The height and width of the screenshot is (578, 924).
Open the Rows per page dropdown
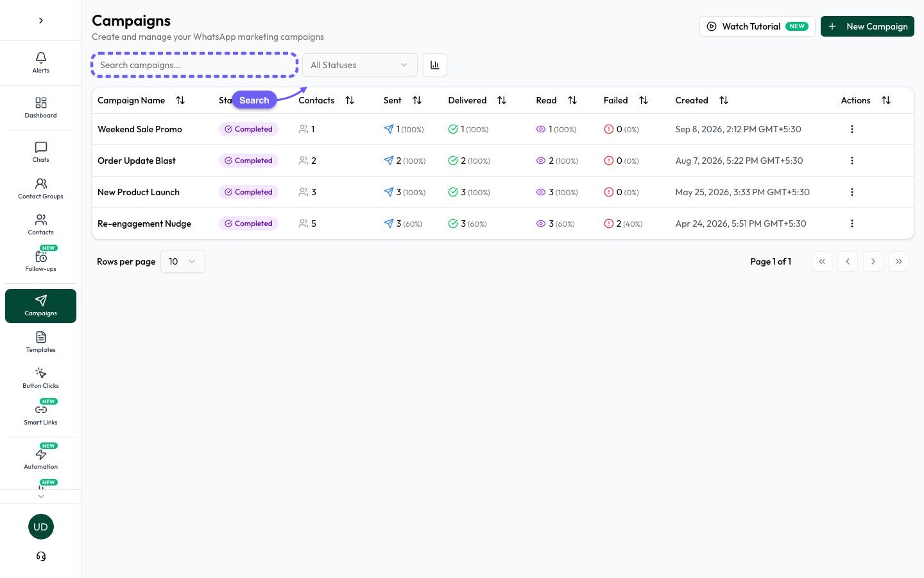[x=183, y=261]
